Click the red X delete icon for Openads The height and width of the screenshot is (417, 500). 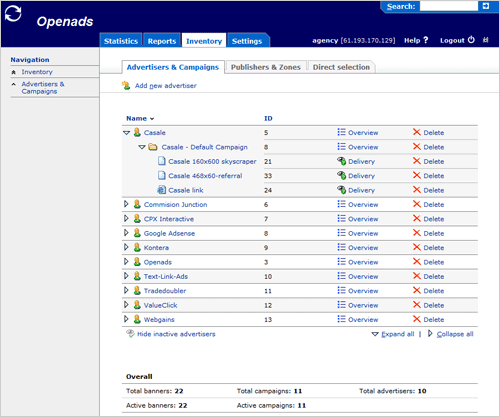tap(417, 261)
